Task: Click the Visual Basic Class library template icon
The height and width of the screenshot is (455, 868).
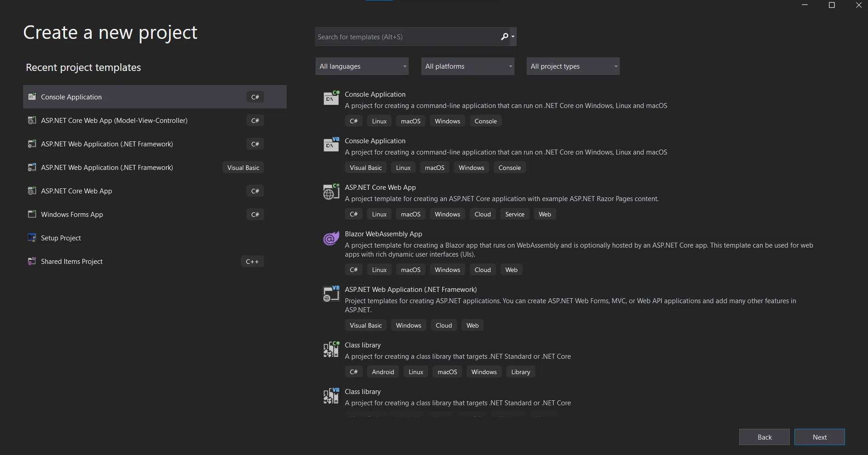Action: click(x=331, y=395)
